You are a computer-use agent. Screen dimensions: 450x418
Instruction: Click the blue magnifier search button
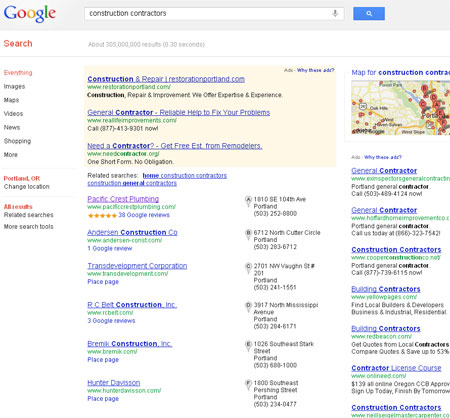pos(369,14)
